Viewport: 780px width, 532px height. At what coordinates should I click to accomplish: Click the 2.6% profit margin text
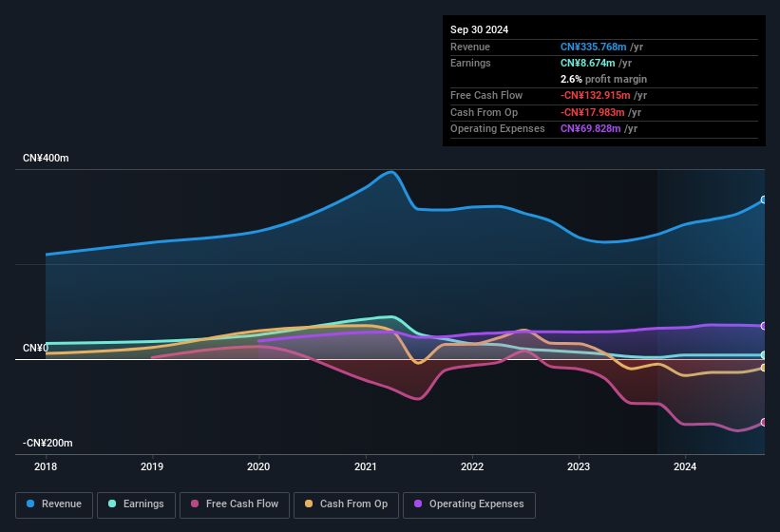[603, 79]
